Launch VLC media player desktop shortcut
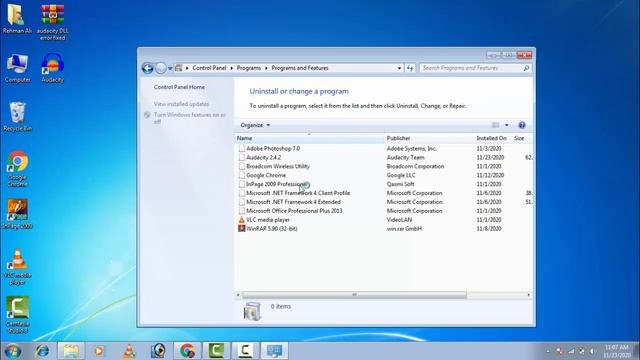This screenshot has height=360, width=640. tap(17, 267)
